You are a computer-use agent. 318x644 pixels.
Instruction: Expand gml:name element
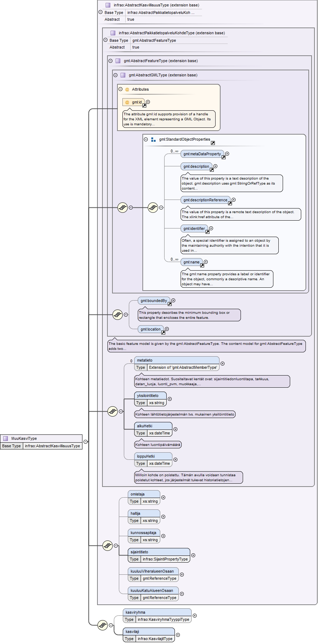pyautogui.click(x=206, y=262)
